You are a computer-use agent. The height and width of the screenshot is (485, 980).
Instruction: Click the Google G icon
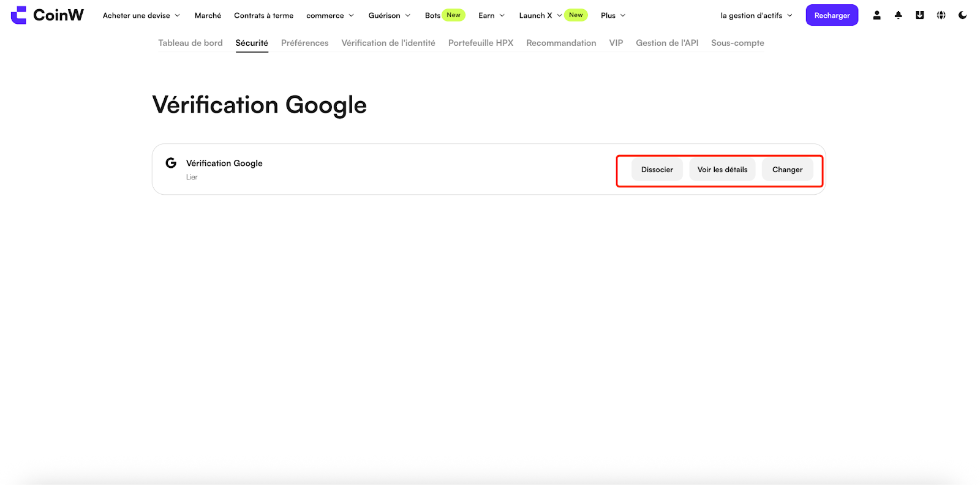coord(171,163)
